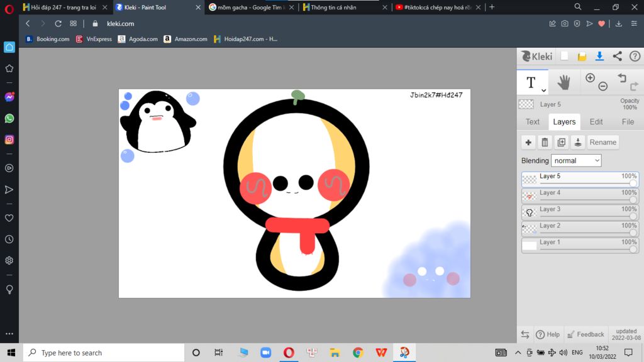Share the drawing via the share icon

(618, 56)
